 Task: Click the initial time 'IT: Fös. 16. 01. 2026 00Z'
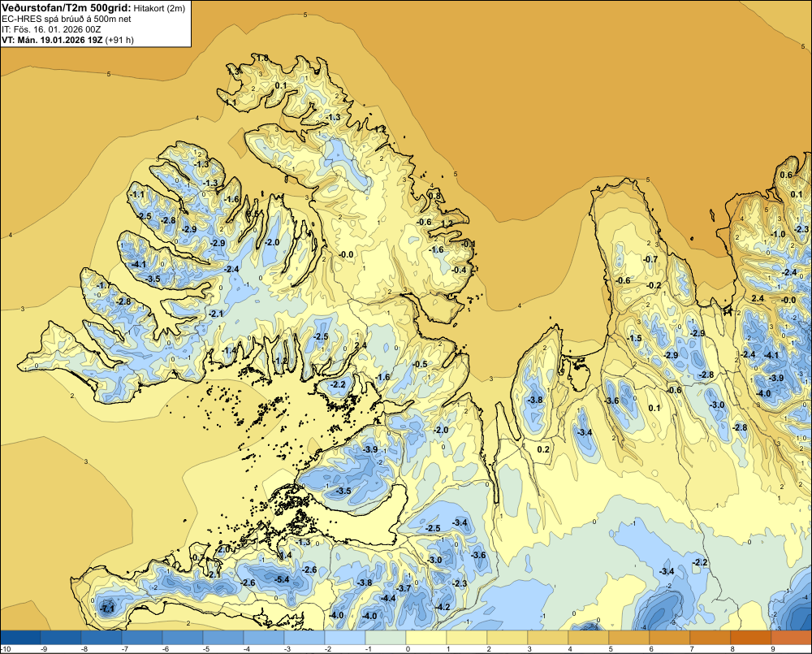point(50,29)
